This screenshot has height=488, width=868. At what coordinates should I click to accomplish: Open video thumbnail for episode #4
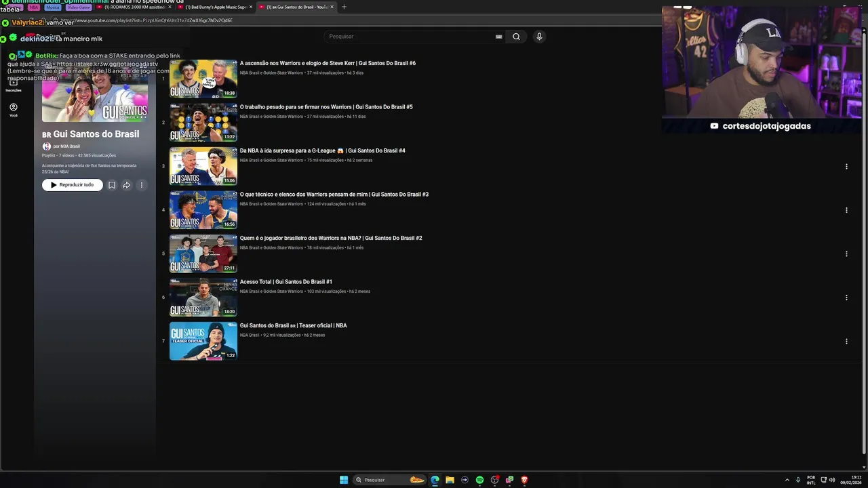click(x=203, y=166)
